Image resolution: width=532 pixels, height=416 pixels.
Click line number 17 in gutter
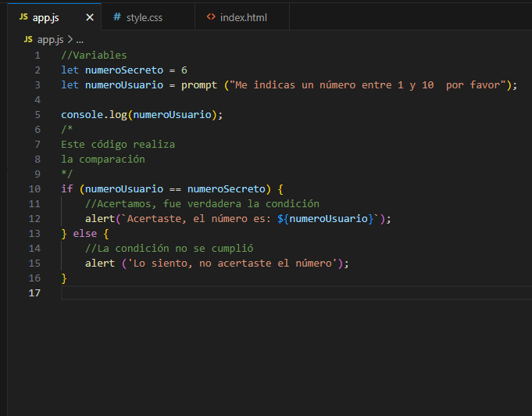(34, 292)
